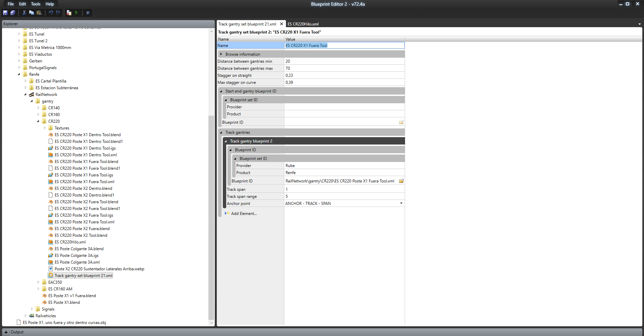Open the Anchor point dropdown
Screen dimensions: 644x336
click(x=401, y=204)
